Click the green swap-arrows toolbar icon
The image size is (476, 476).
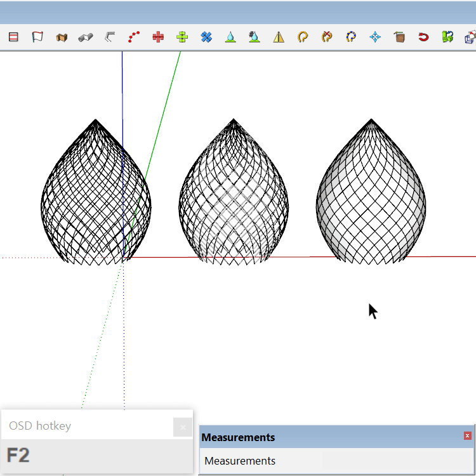447,37
